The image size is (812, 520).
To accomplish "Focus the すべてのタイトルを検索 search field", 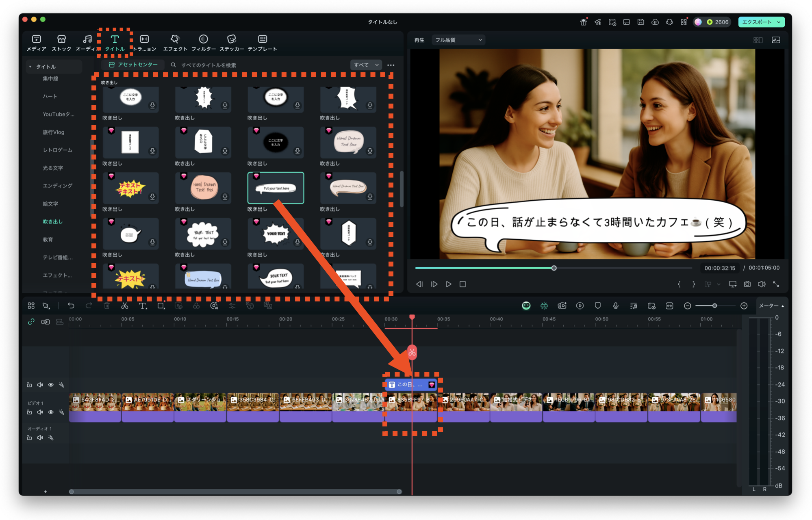I will coord(208,65).
